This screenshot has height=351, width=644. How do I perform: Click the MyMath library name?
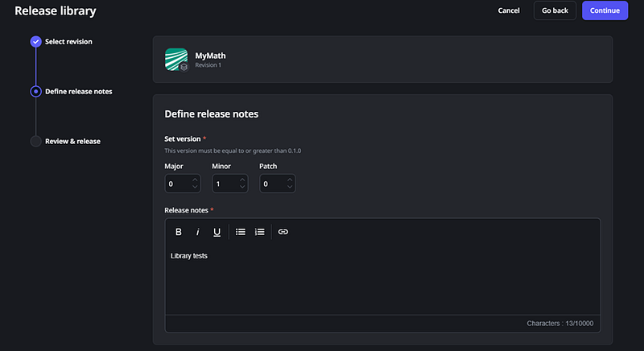pos(210,56)
